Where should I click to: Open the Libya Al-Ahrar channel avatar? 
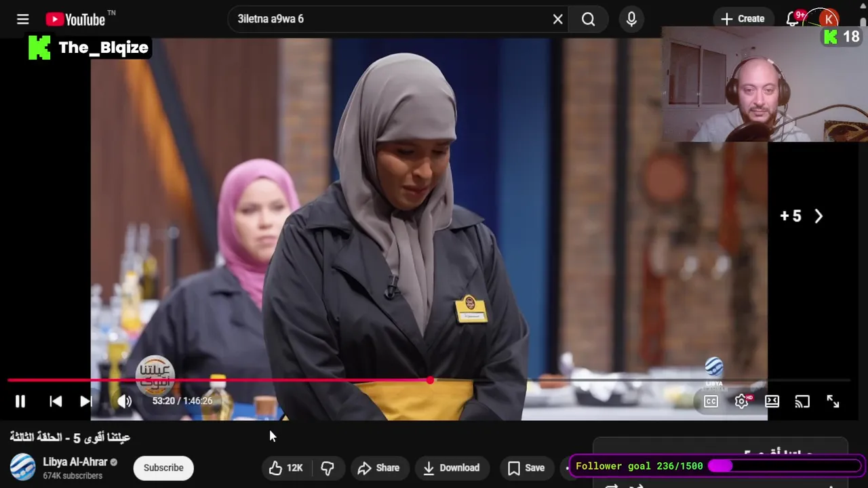pyautogui.click(x=22, y=468)
